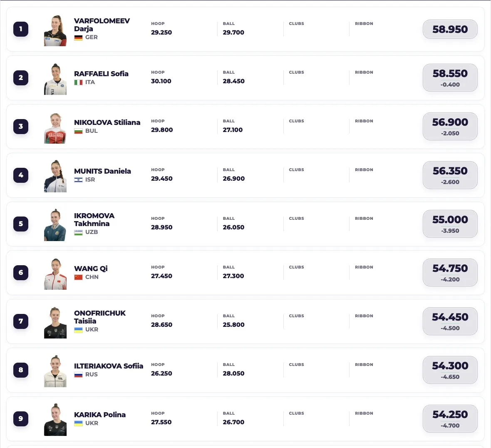Click the Chinese flag next to CHN
This screenshot has width=491, height=448.
pos(78,277)
